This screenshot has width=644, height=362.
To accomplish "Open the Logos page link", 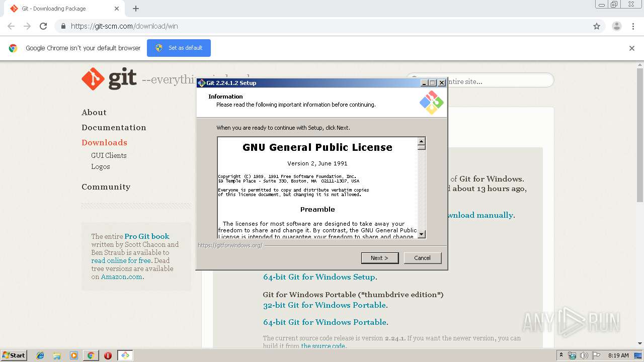I will 101,166.
